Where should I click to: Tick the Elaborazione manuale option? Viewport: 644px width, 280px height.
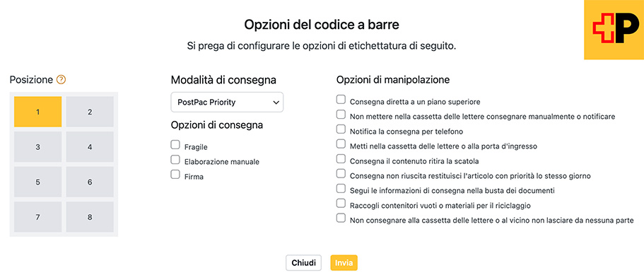[x=175, y=159]
